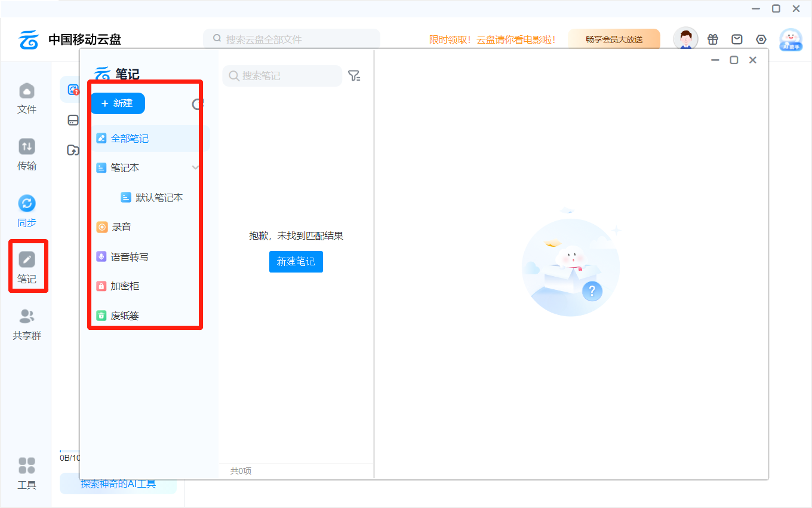Click the icon with red badge in main window

73,90
